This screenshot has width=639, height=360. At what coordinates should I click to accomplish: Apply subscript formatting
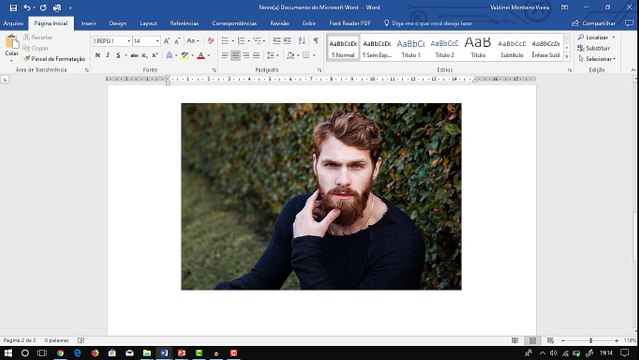pos(144,55)
